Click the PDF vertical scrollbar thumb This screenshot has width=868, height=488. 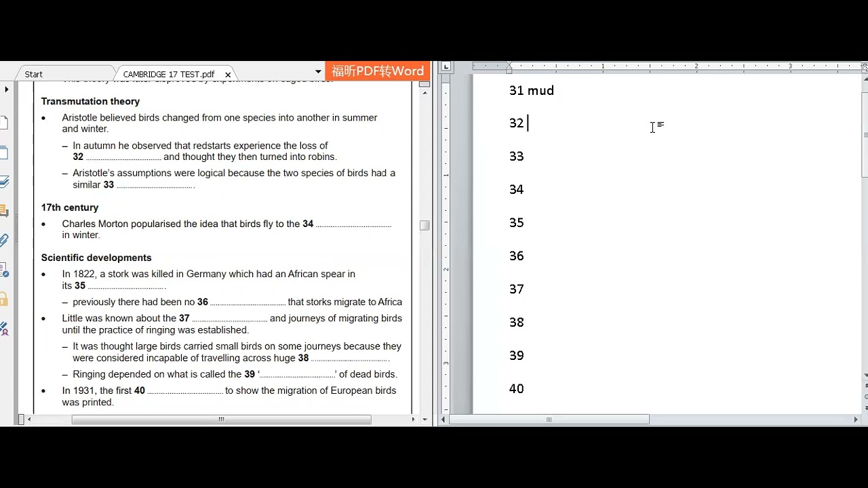(x=425, y=226)
